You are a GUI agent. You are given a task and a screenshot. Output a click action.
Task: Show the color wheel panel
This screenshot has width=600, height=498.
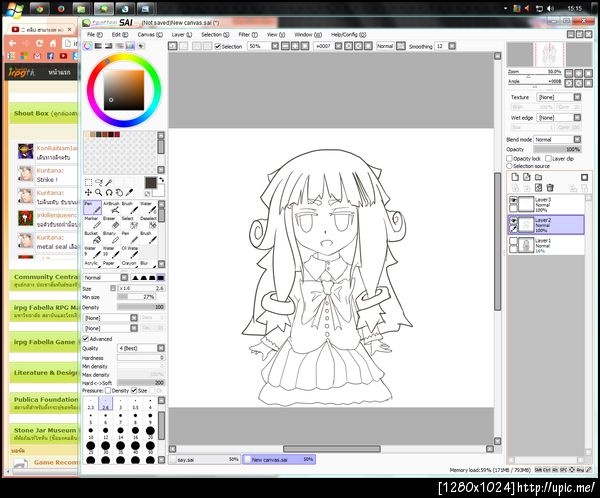88,46
